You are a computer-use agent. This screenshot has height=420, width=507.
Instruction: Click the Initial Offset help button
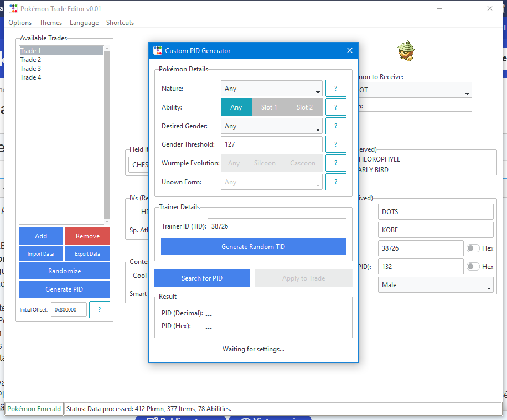(100, 310)
